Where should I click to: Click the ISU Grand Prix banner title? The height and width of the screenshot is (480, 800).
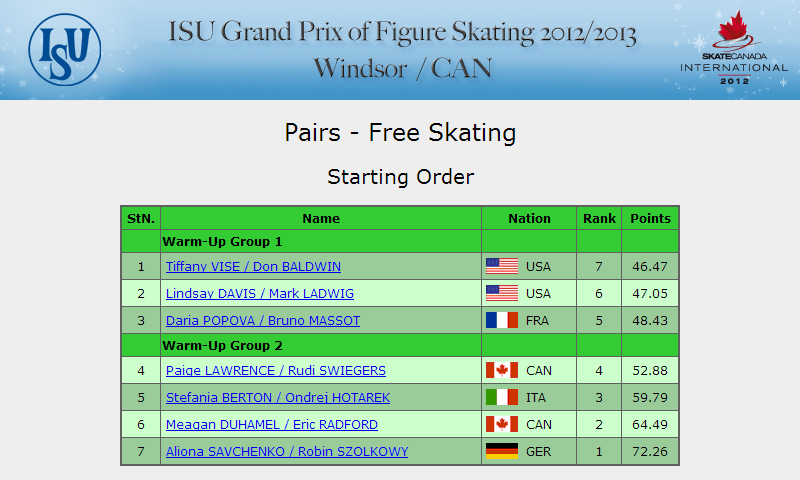pos(402,49)
